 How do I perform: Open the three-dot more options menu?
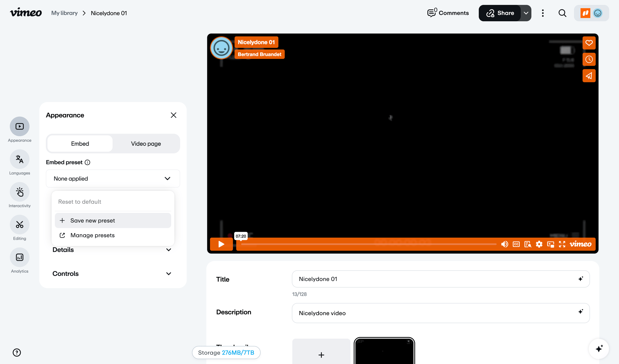pos(543,13)
